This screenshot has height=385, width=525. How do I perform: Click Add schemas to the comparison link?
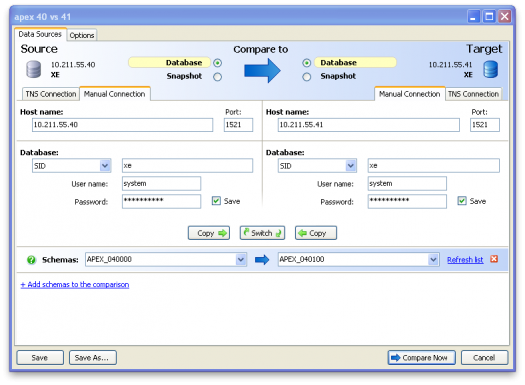tap(75, 285)
